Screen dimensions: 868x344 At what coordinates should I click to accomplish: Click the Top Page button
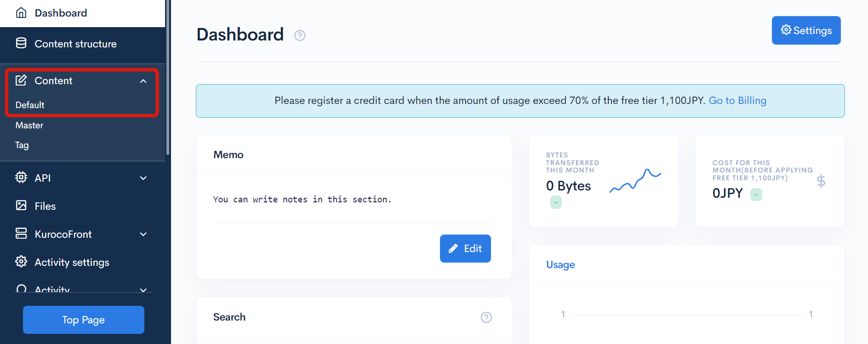click(x=84, y=320)
